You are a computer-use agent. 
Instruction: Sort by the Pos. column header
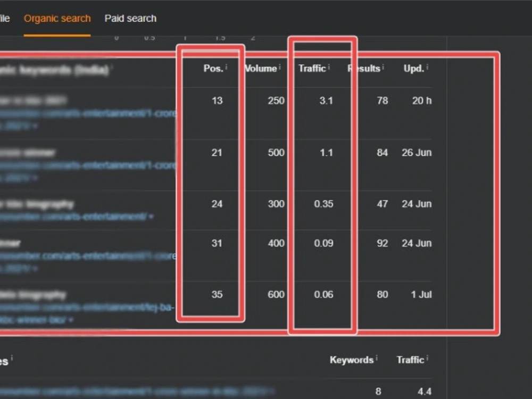click(x=213, y=69)
